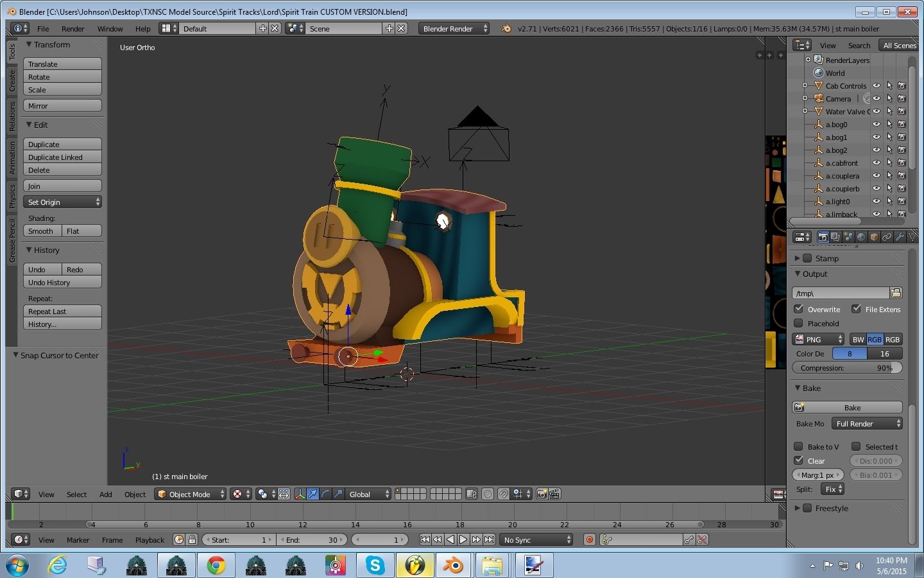The width and height of the screenshot is (924, 578).
Task: Click the OpenGL render animation clapper icon
Action: [x=555, y=494]
